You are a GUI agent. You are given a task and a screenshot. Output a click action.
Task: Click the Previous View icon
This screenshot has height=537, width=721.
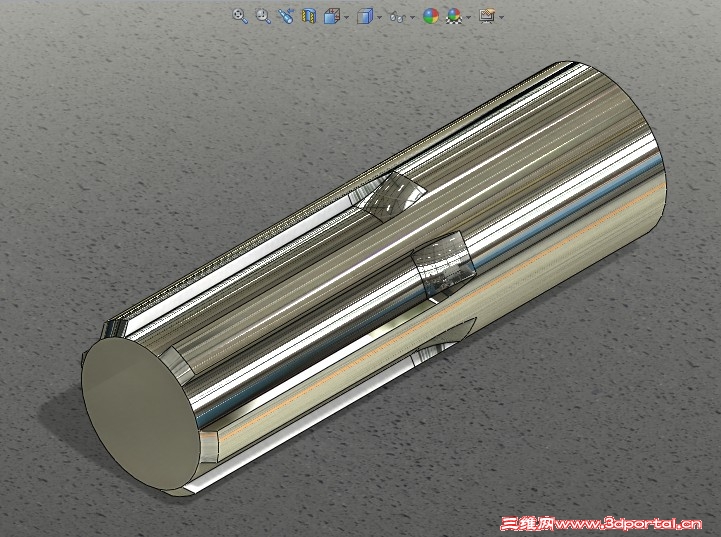[x=286, y=17]
